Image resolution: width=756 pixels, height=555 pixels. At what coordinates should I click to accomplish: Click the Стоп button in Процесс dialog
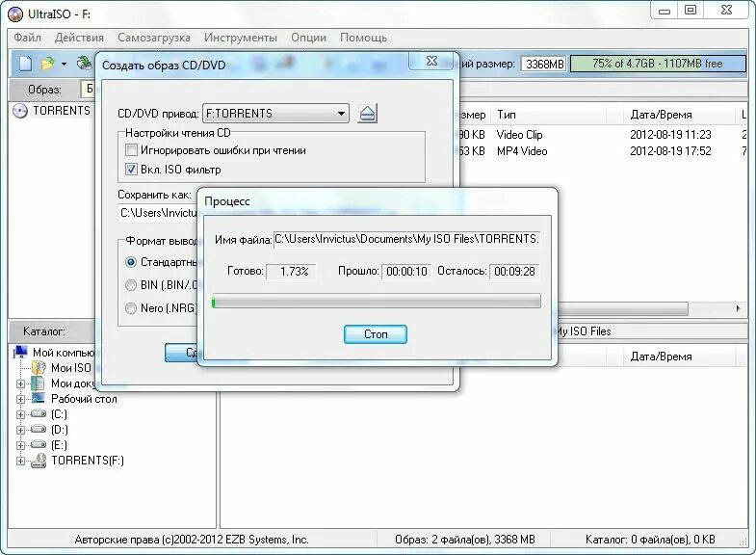(375, 334)
